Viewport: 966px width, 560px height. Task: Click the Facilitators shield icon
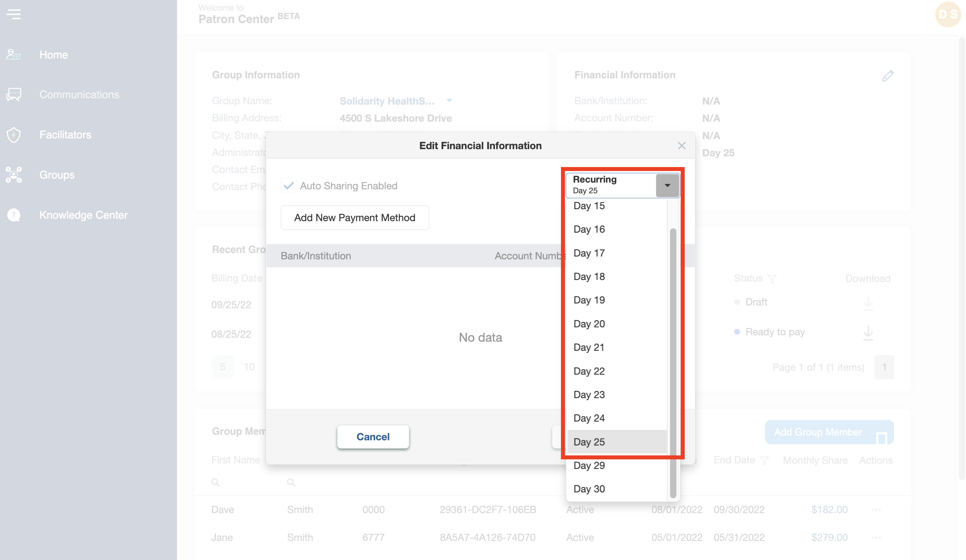[x=14, y=135]
